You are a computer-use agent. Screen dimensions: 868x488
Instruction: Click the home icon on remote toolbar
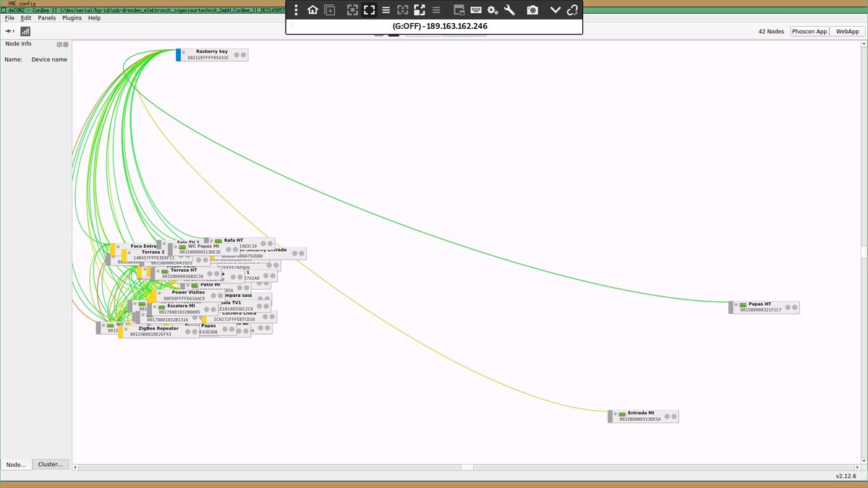click(x=312, y=10)
